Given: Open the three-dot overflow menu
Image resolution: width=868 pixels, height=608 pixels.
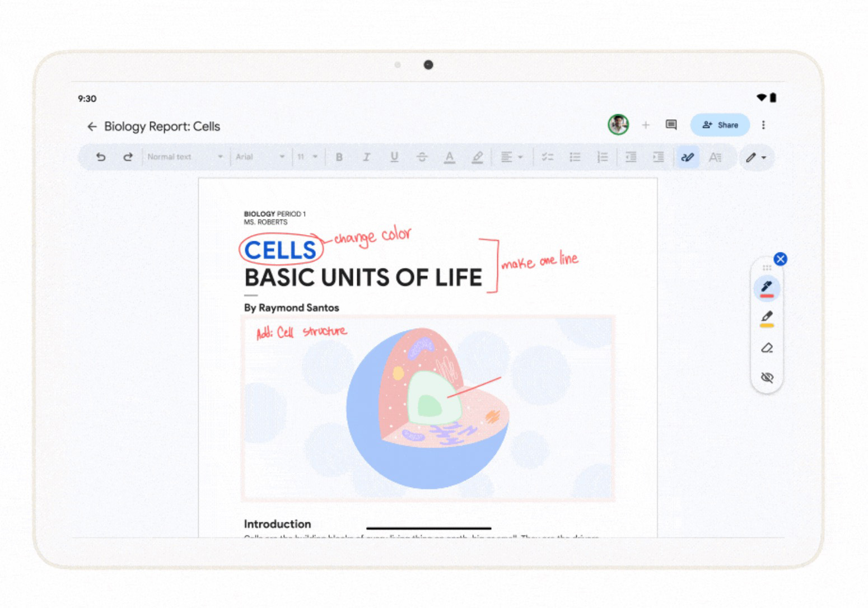Looking at the screenshot, I should pos(763,125).
